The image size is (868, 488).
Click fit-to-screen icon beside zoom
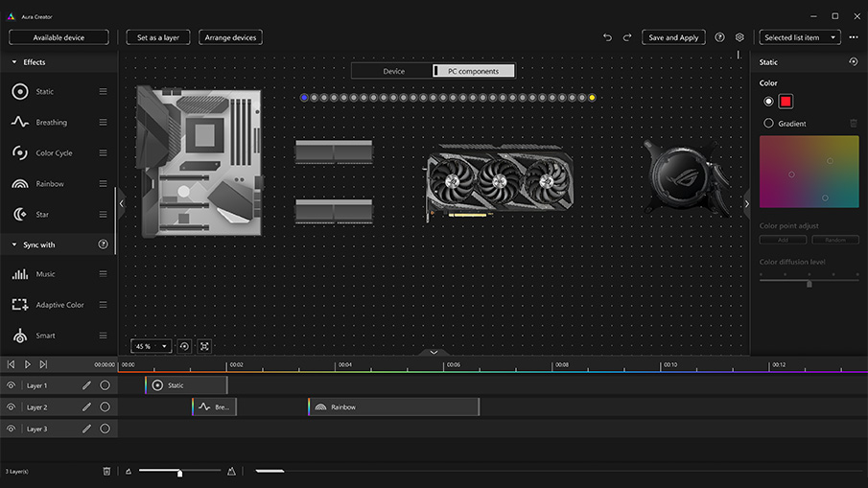pos(204,346)
